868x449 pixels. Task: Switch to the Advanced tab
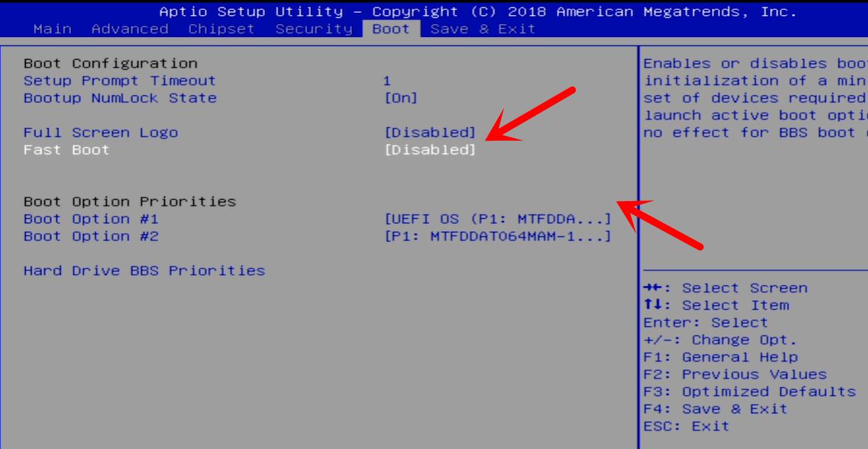[x=130, y=29]
